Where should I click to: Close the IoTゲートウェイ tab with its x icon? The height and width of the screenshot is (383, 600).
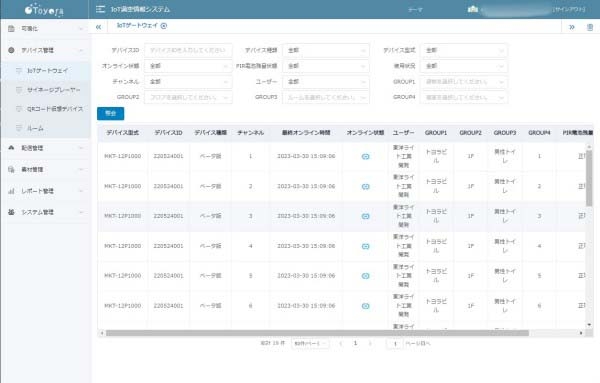click(x=164, y=26)
